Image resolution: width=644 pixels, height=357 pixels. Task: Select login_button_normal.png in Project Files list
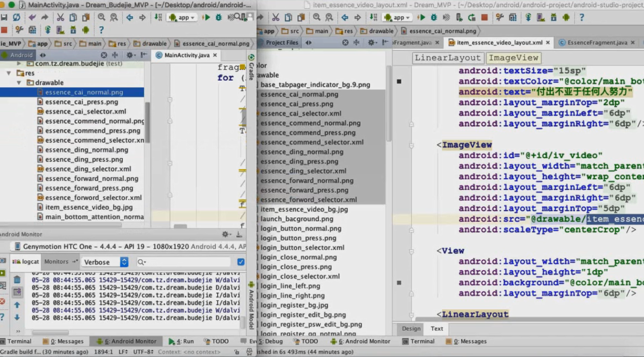click(301, 228)
